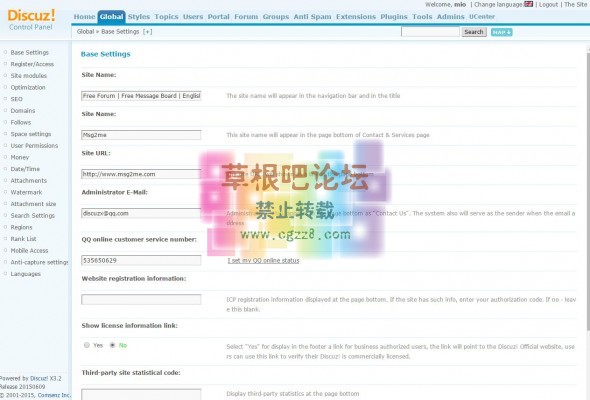Click the third-party statistical code field
The image size is (590, 400).
click(141, 394)
